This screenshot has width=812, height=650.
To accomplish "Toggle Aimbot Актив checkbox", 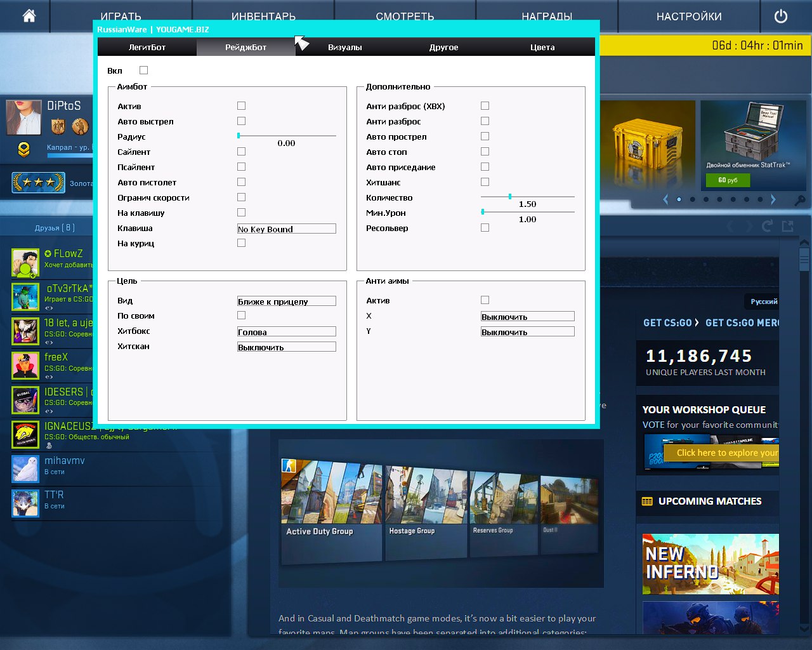I will click(241, 106).
